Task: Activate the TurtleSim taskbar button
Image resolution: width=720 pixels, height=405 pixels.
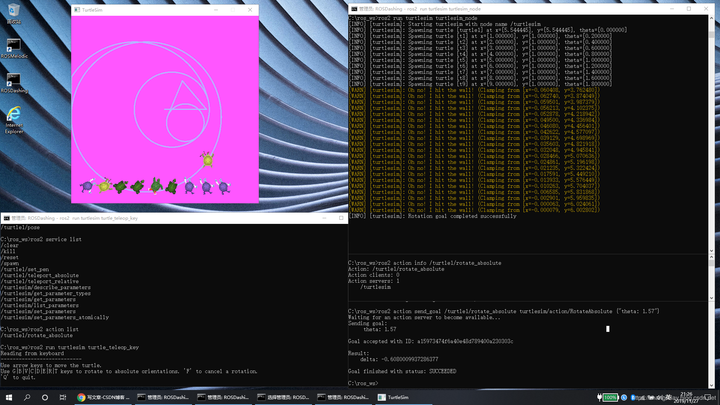Action: (393, 397)
